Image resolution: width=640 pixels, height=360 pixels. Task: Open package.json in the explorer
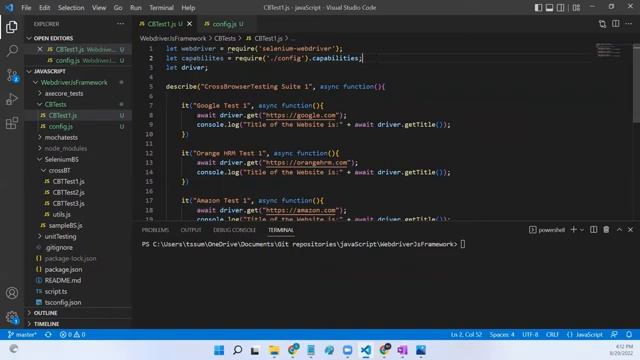[x=78, y=269]
